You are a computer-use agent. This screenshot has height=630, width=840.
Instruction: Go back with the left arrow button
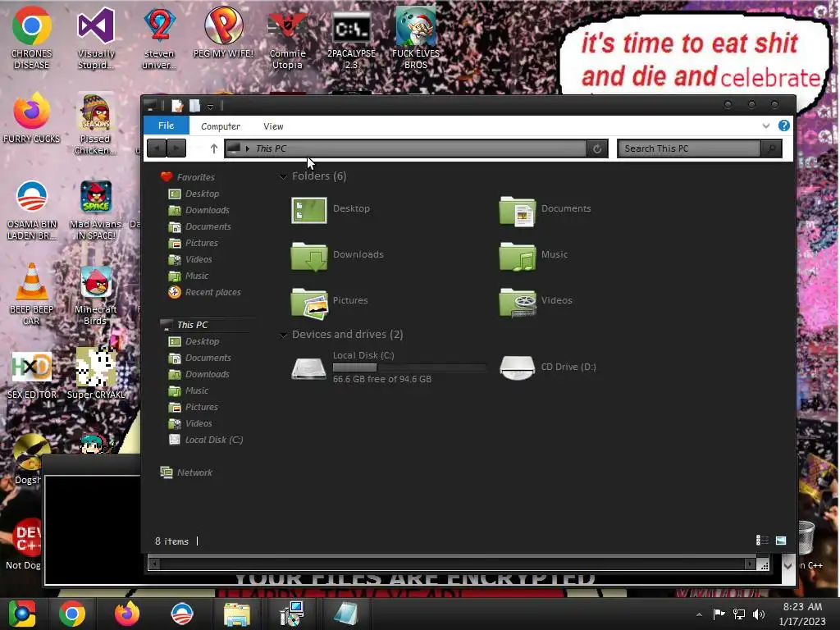tap(157, 148)
